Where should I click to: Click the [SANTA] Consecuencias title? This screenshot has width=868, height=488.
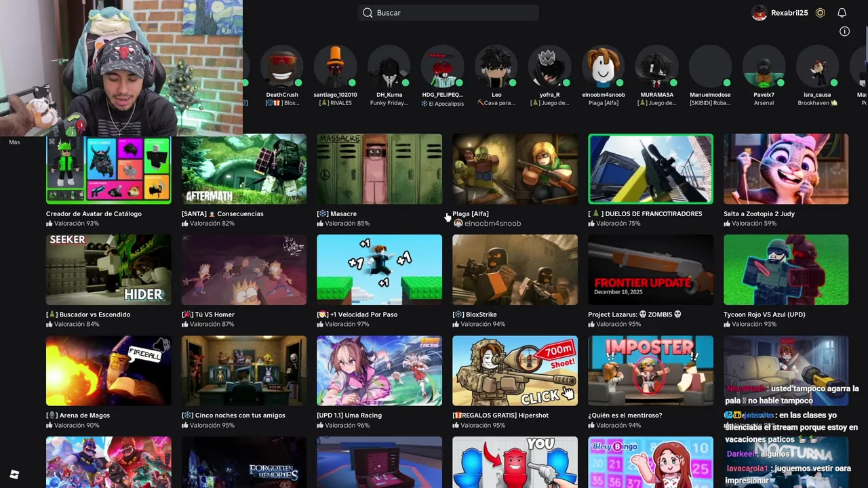click(222, 213)
